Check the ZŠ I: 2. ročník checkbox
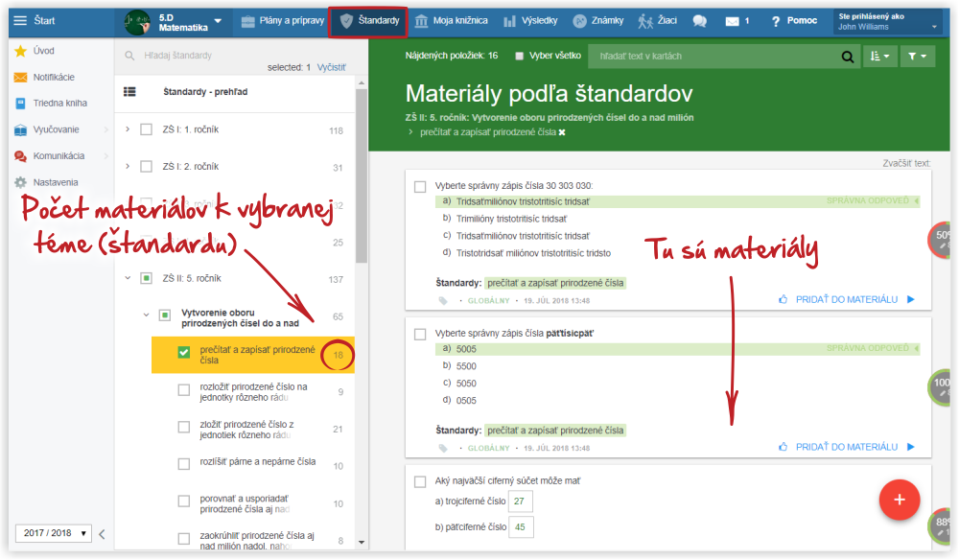This screenshot has height=560, width=959. tap(146, 166)
